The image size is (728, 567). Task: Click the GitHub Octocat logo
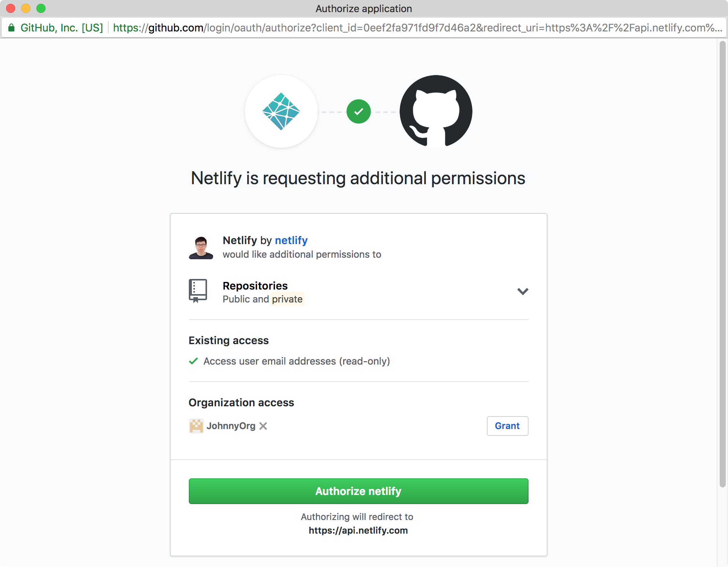tap(436, 111)
